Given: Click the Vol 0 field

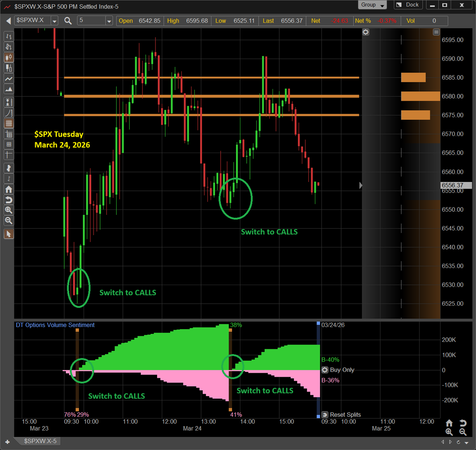Looking at the screenshot, I should click(424, 21).
